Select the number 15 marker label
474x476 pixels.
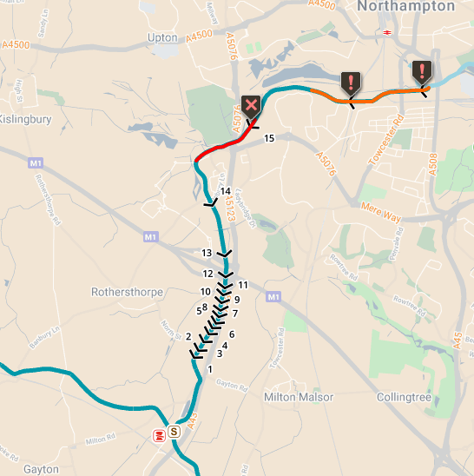[269, 138]
